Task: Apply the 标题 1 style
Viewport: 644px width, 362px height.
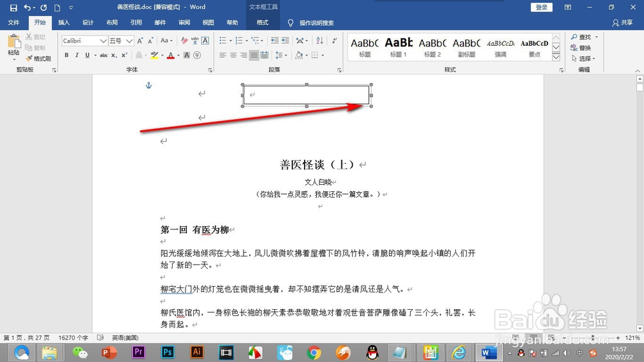Action: (399, 47)
